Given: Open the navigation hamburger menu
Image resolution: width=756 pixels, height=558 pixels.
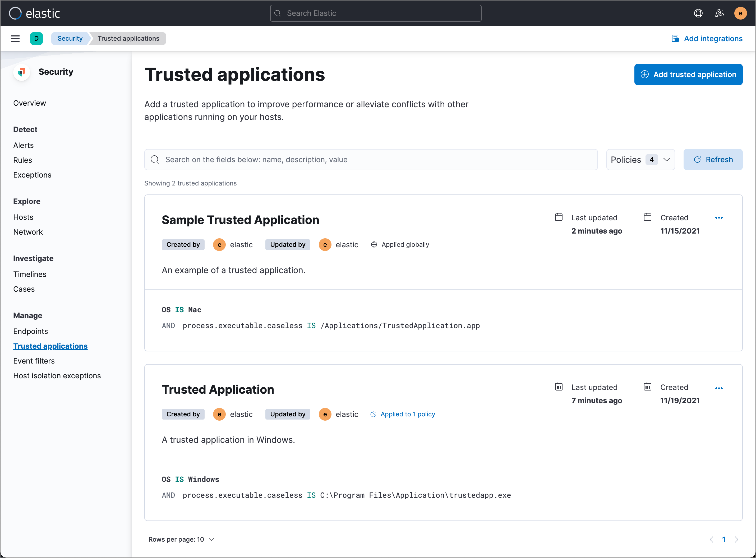Looking at the screenshot, I should [x=15, y=38].
